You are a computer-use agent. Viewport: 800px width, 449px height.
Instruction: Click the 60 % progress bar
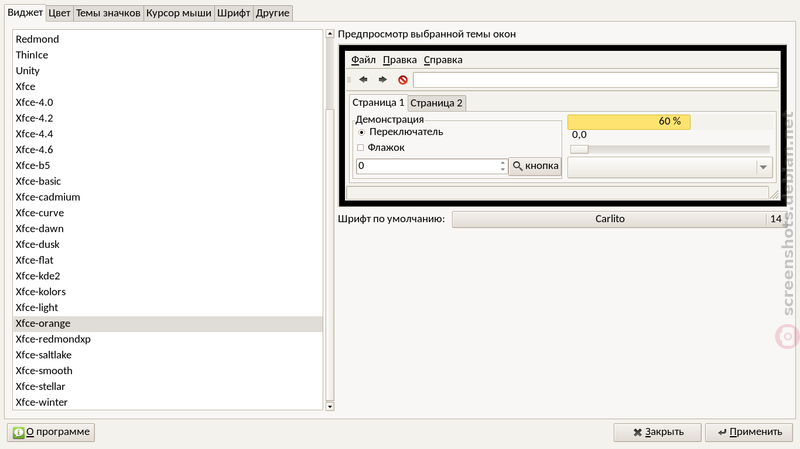click(x=670, y=121)
